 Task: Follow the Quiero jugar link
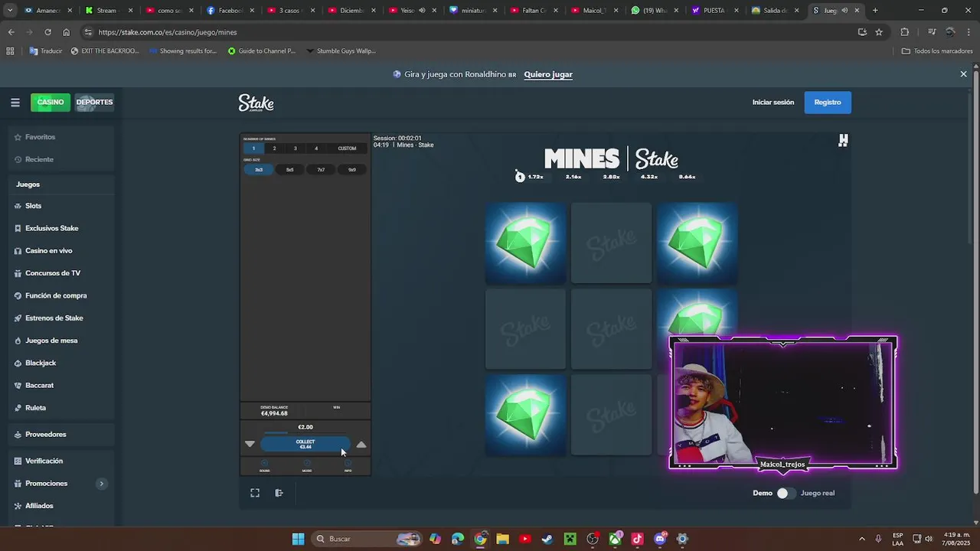click(548, 74)
